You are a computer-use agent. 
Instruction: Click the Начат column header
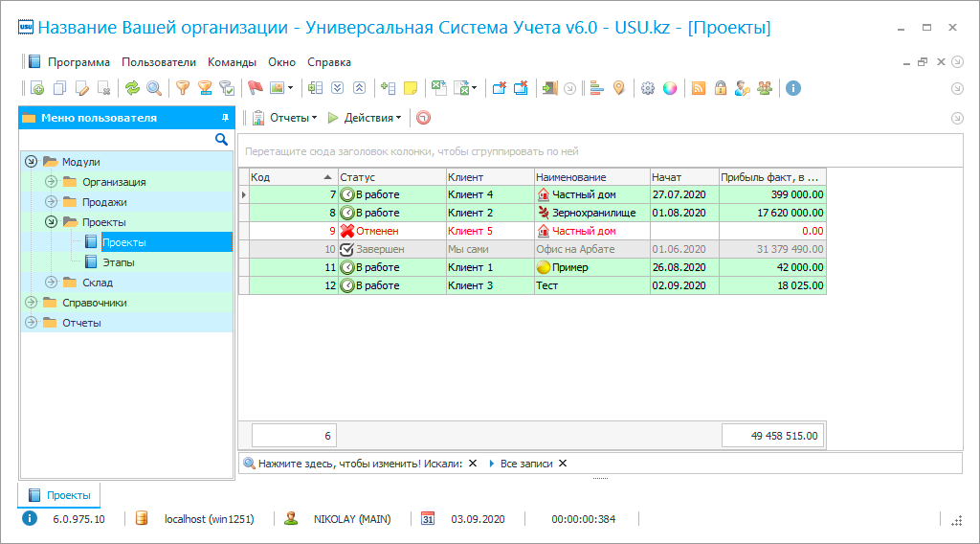tap(684, 177)
